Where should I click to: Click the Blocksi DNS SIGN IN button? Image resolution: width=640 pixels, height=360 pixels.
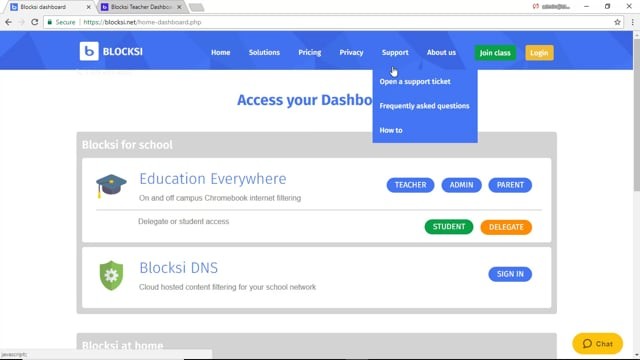tap(510, 274)
